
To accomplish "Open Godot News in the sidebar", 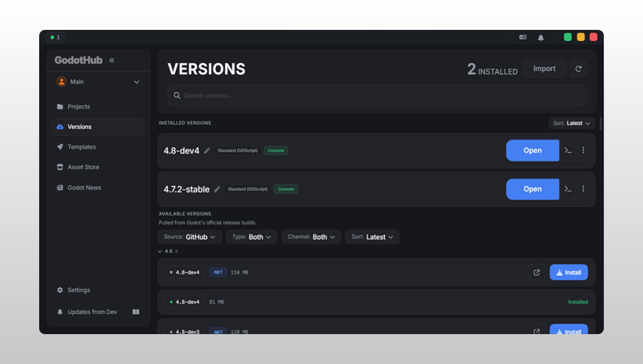I will (98, 187).
